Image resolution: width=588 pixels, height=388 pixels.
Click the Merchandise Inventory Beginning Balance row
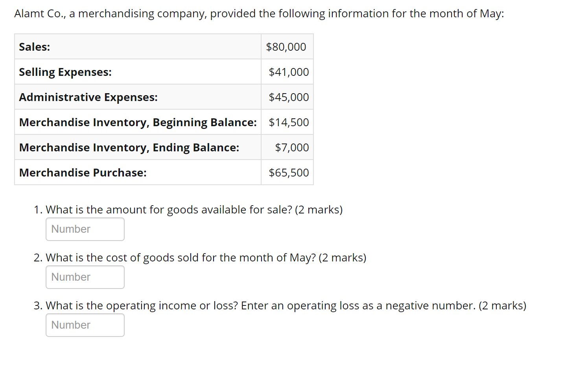pyautogui.click(x=138, y=122)
